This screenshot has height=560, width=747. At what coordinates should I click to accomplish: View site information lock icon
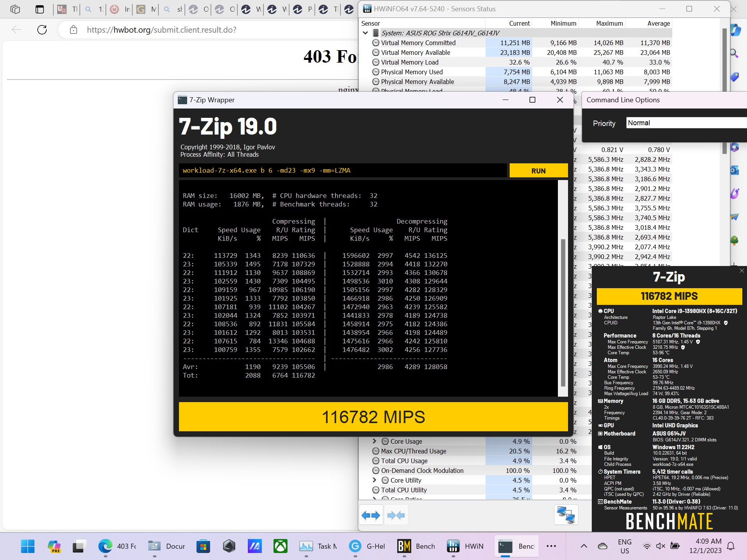pyautogui.click(x=73, y=30)
